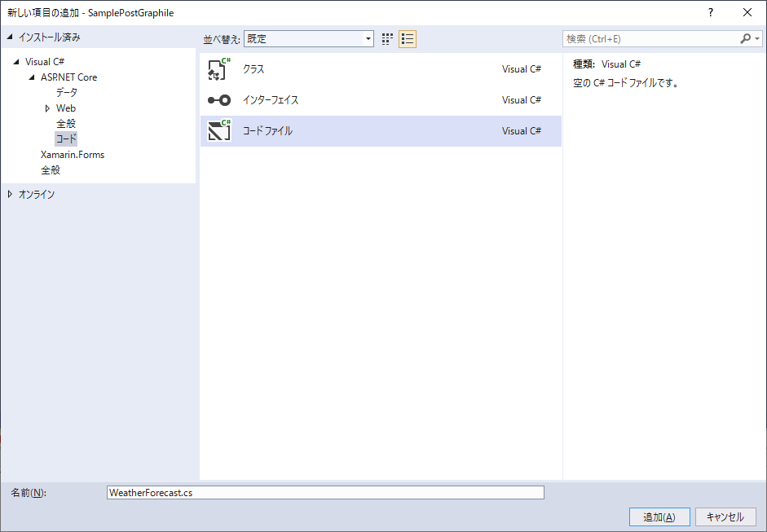Image resolution: width=767 pixels, height=532 pixels.
Task: Switch to medium icons grid view
Action: (387, 39)
